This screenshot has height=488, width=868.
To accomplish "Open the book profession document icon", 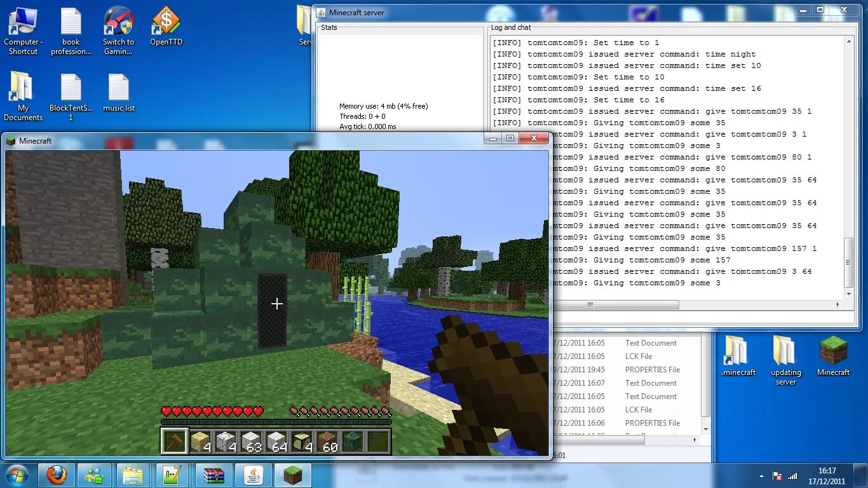I will pos(71,31).
